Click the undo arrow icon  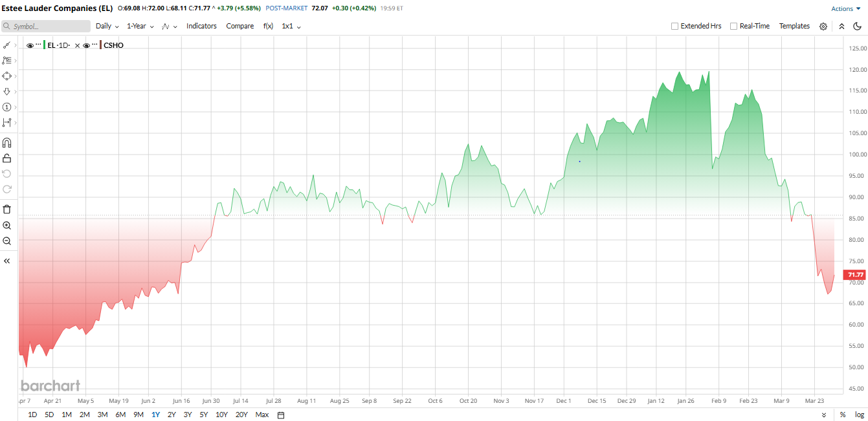coord(7,173)
